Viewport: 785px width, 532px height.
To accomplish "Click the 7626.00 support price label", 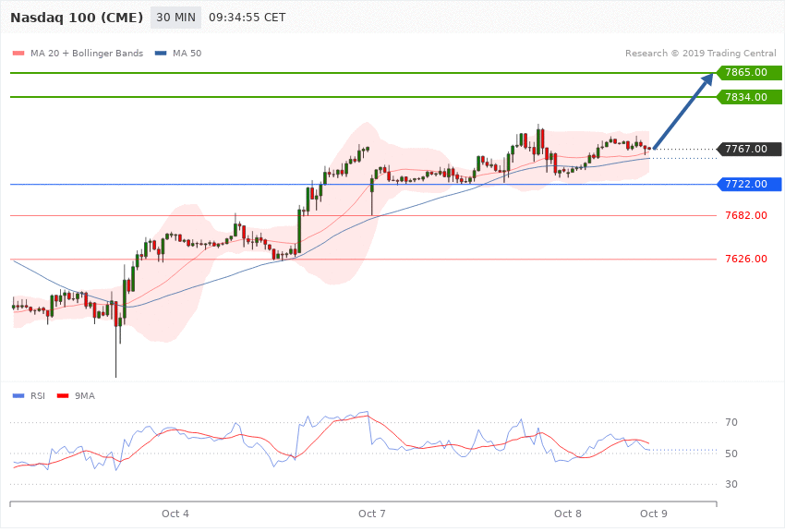I will tap(746, 259).
